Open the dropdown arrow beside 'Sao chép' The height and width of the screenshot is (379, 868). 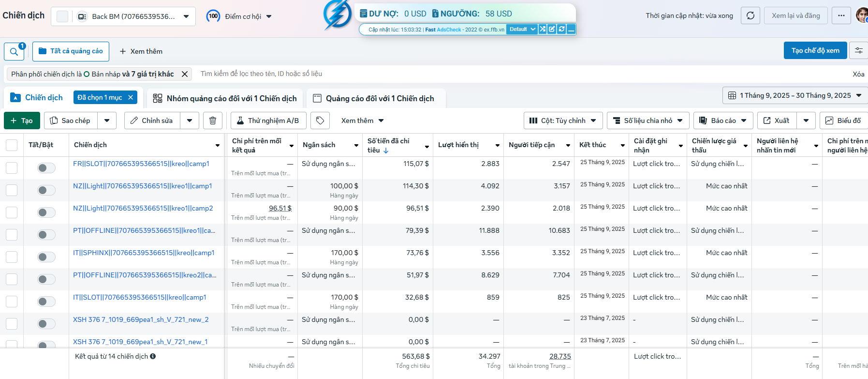coord(107,121)
